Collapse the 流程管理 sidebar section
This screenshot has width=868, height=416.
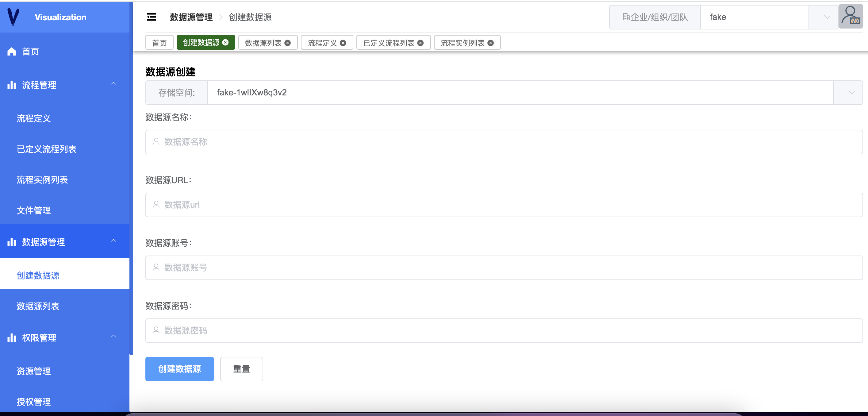click(113, 84)
